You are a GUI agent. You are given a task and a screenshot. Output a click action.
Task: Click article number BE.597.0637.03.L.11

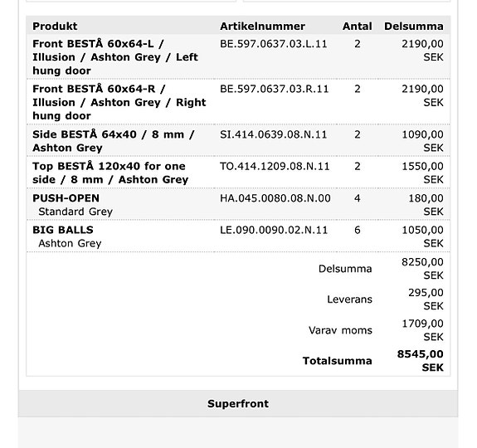tap(274, 44)
